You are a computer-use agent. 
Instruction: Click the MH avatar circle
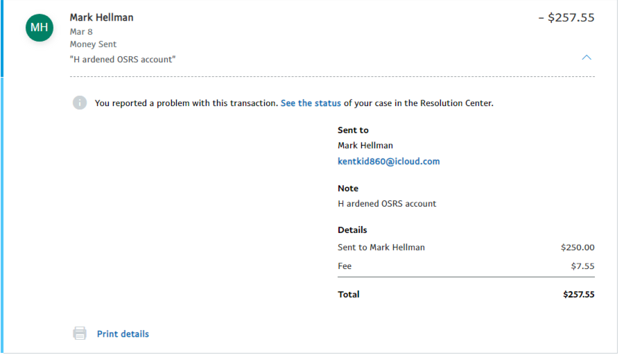[40, 27]
